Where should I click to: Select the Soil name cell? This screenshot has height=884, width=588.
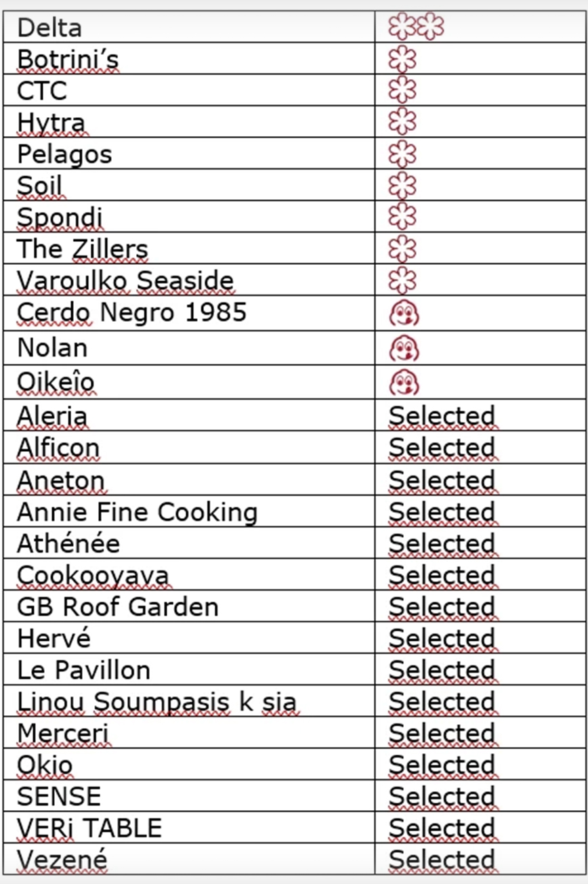(39, 186)
